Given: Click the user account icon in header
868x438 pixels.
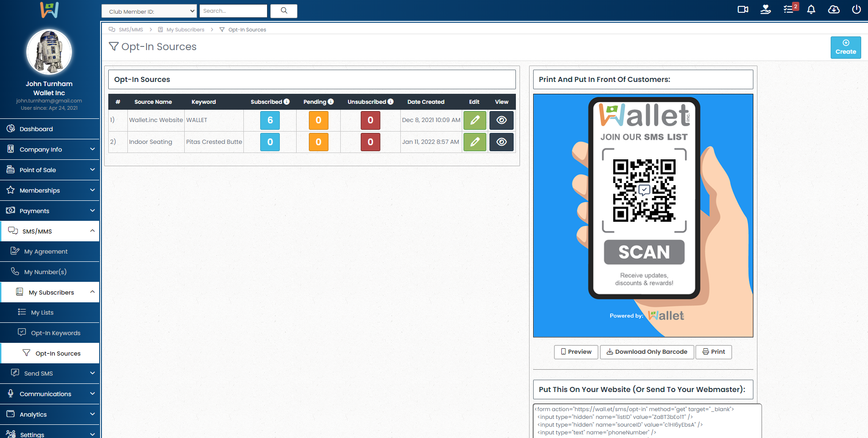Looking at the screenshot, I should tap(766, 10).
